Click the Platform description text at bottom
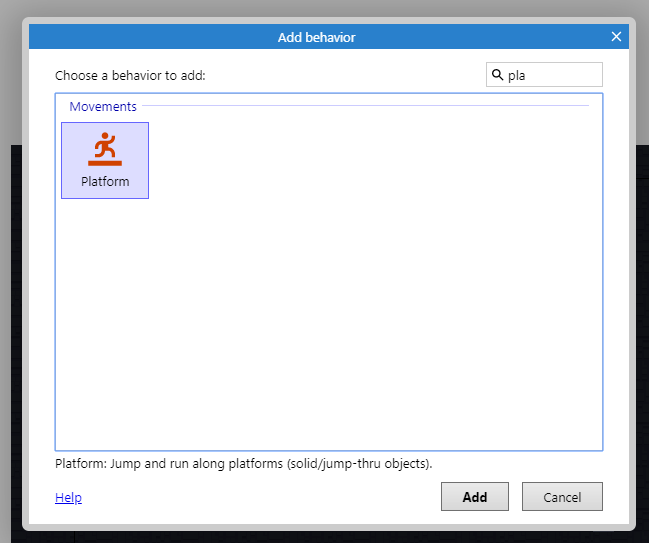649x543 pixels. pos(243,464)
